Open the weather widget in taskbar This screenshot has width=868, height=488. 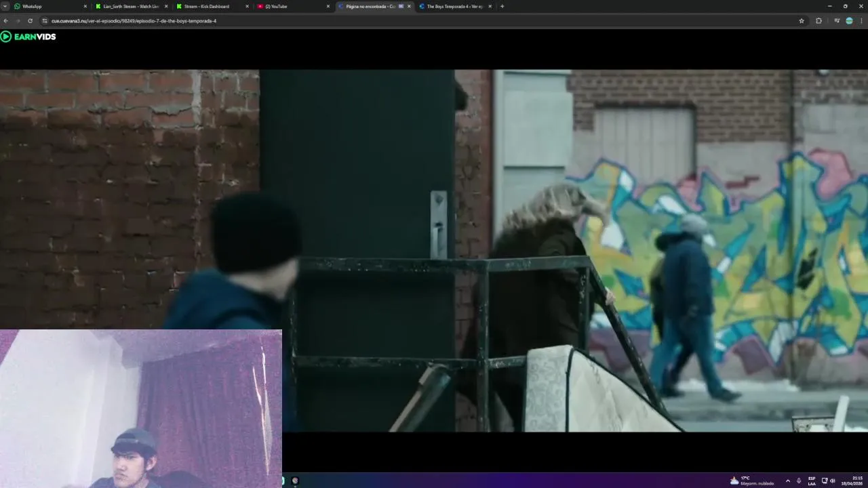click(751, 481)
